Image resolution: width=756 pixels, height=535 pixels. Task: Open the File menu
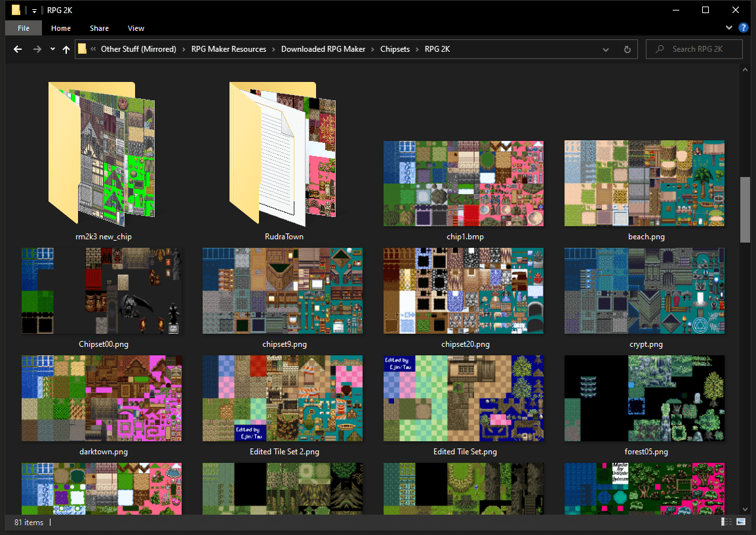[24, 28]
